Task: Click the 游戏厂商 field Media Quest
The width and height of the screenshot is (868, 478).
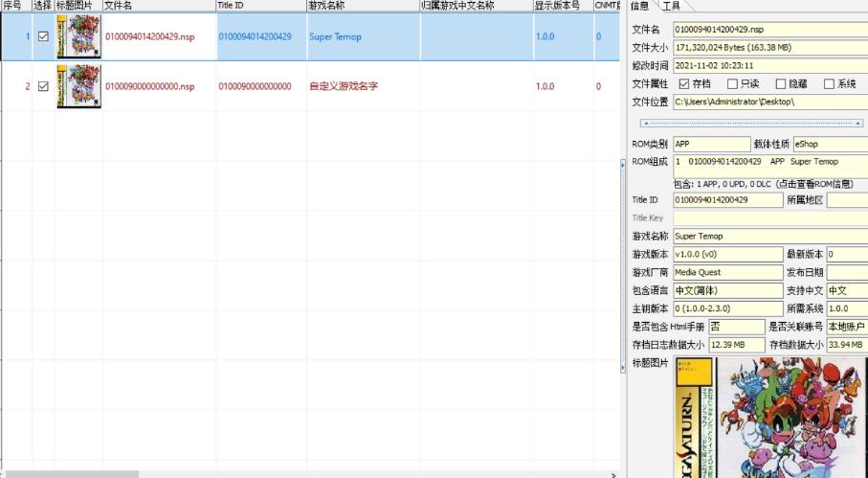Action: tap(728, 272)
